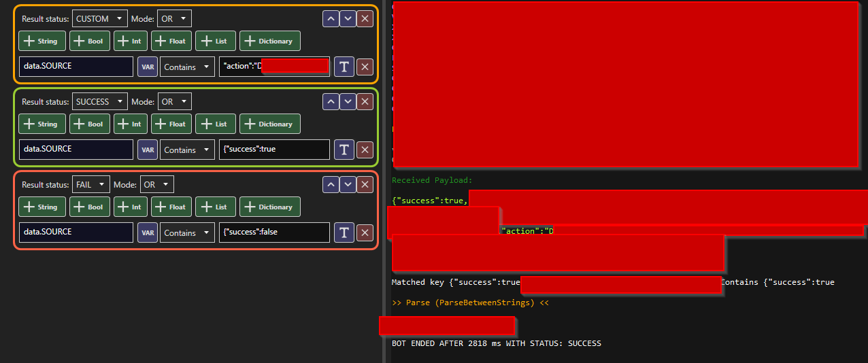Toggle VAR mode in SUCCESS keychain row
The image size is (868, 363).
(x=148, y=150)
